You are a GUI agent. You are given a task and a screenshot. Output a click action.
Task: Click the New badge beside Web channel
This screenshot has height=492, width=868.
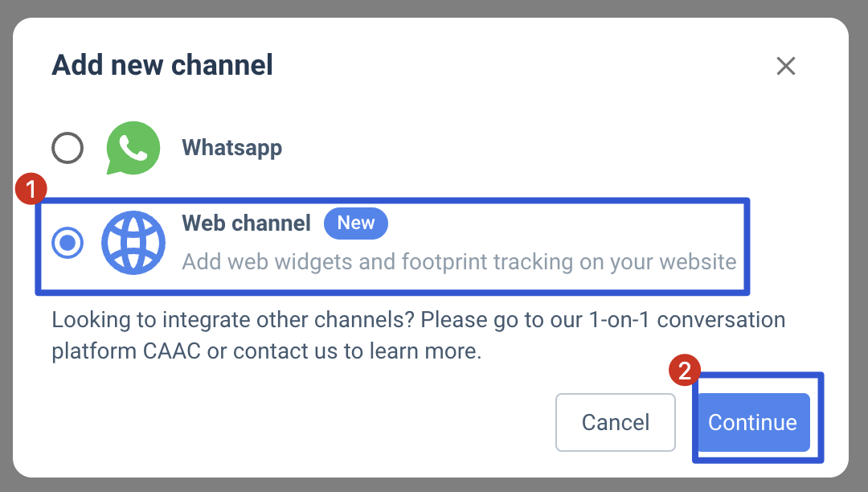pyautogui.click(x=356, y=223)
